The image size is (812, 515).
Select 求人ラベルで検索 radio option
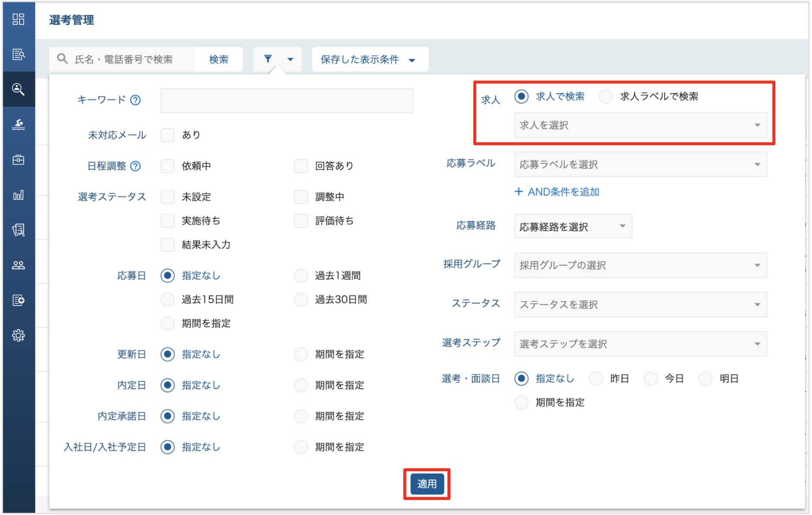(606, 96)
